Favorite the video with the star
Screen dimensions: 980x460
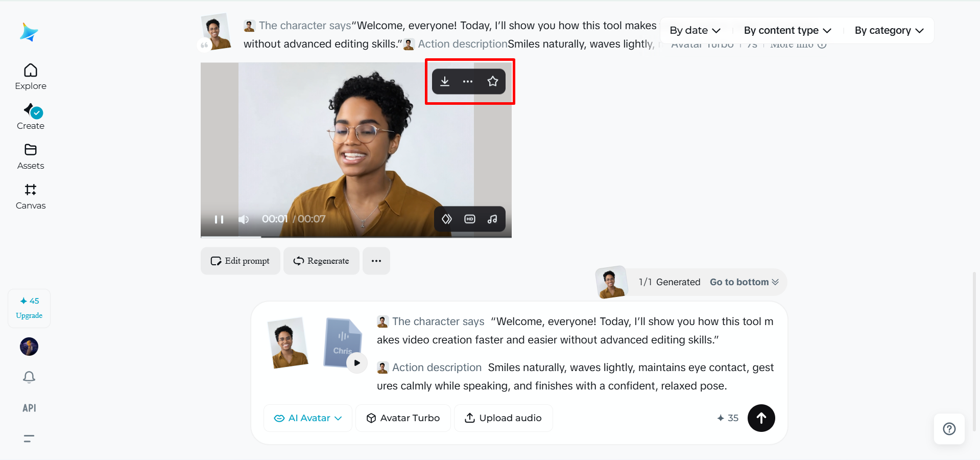pyautogui.click(x=493, y=81)
